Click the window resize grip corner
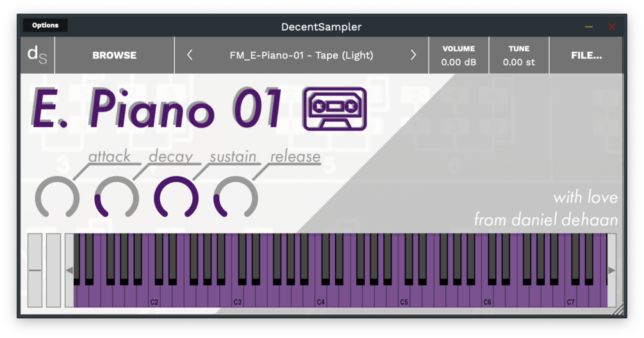The image size is (644, 338). (618, 309)
